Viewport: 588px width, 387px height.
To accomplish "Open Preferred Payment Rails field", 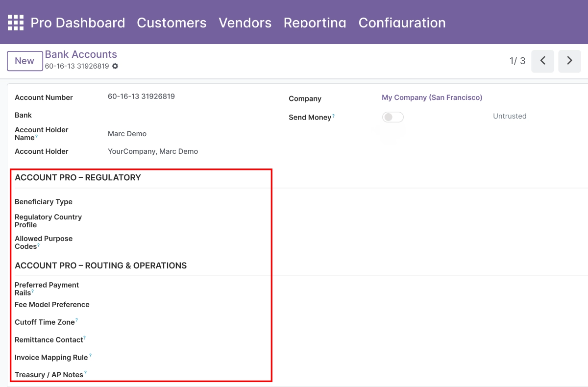I will 189,289.
